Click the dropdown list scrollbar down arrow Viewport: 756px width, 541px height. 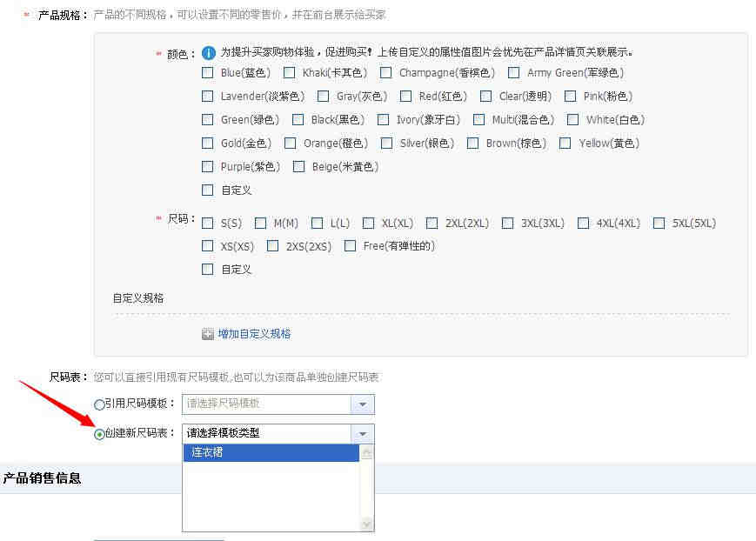[x=367, y=524]
